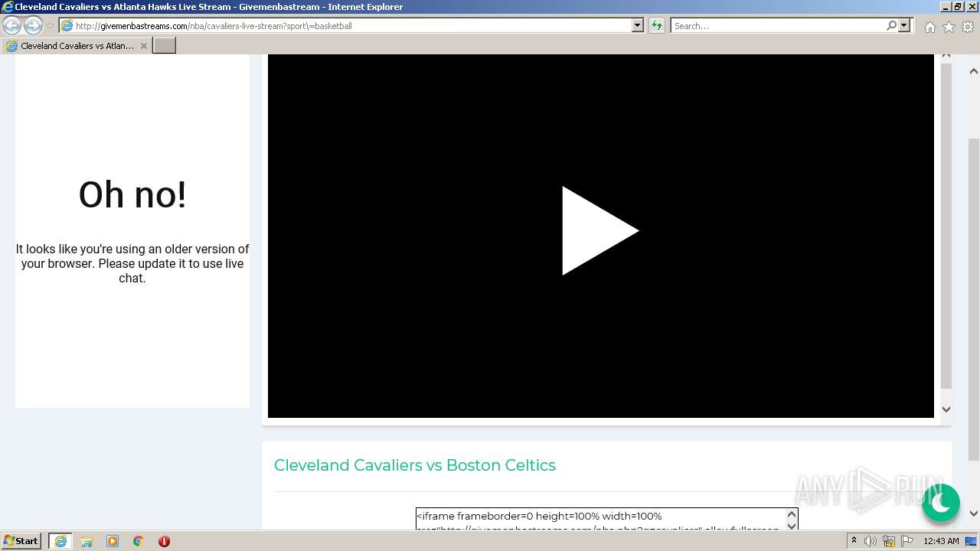Open File Explorer folder icon in taskbar
Viewport: 980px width, 551px height.
(x=87, y=541)
